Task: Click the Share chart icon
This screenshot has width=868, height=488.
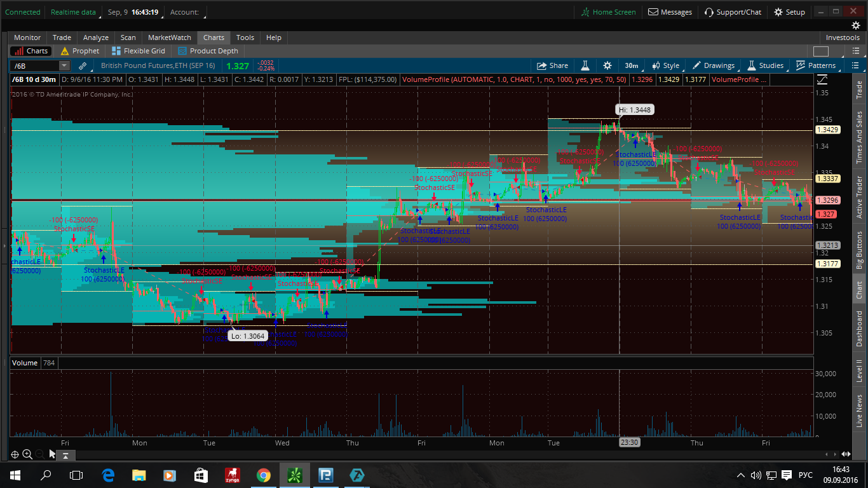Action: 552,65
